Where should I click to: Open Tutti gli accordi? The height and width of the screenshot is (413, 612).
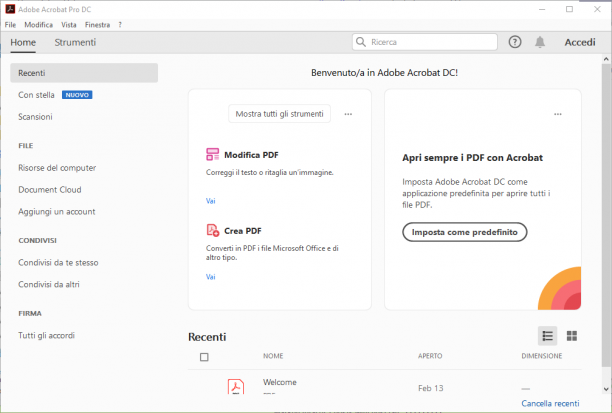[46, 335]
